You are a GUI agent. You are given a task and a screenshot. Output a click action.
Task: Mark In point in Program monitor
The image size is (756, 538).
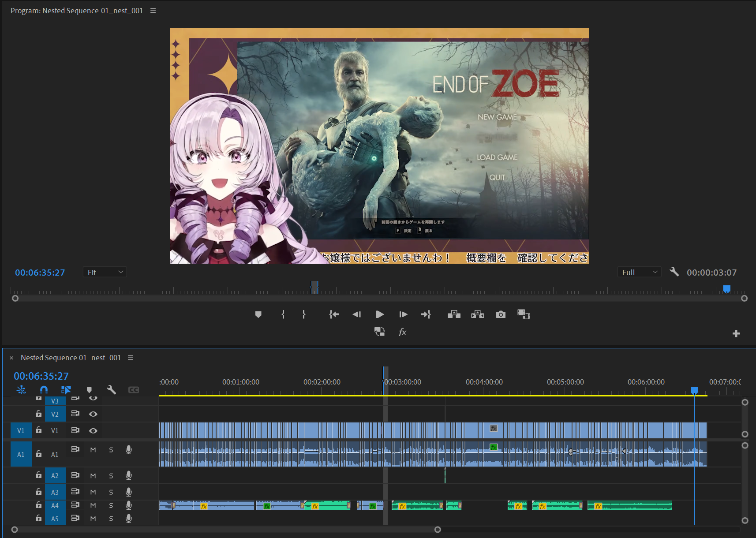283,314
